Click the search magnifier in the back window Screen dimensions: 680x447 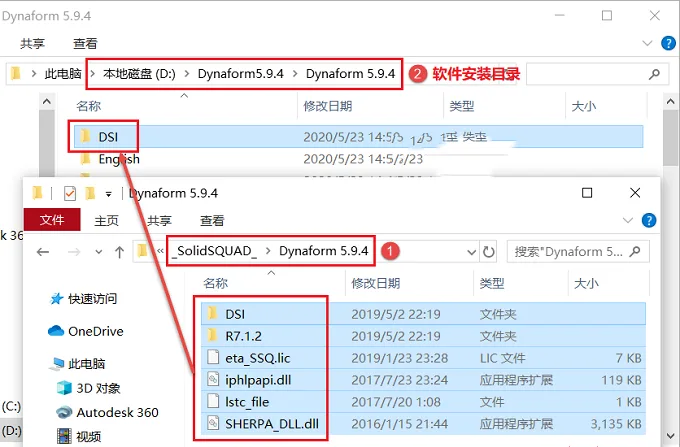pos(654,74)
